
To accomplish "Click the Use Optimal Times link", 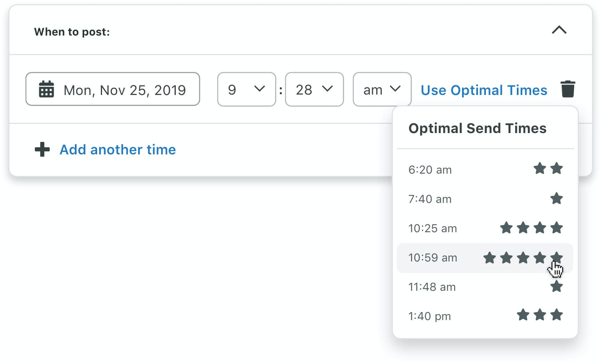I will pyautogui.click(x=484, y=90).
